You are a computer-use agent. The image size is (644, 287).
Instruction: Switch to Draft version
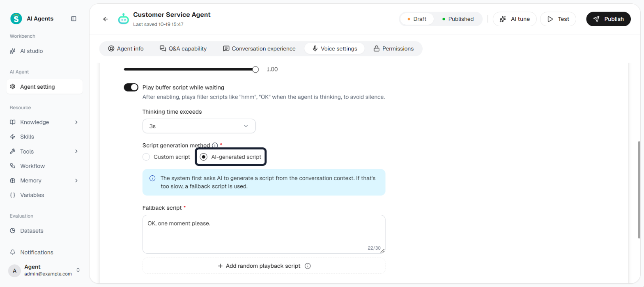click(417, 19)
